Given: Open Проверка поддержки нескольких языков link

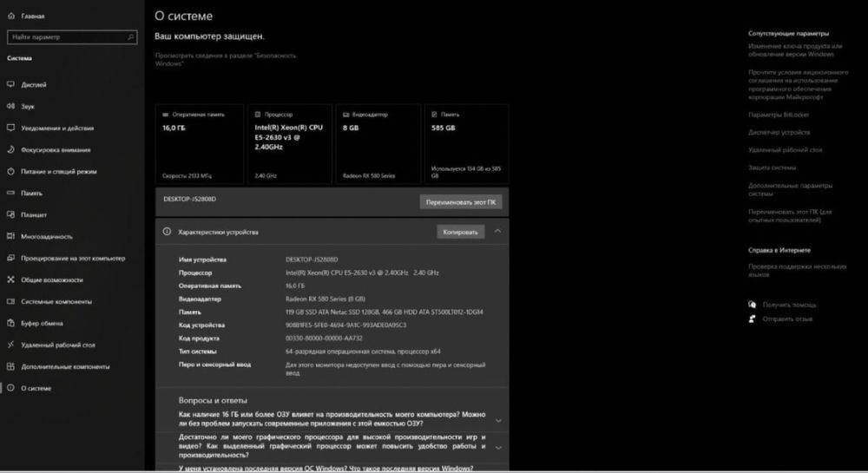Looking at the screenshot, I should pyautogui.click(x=797, y=271).
